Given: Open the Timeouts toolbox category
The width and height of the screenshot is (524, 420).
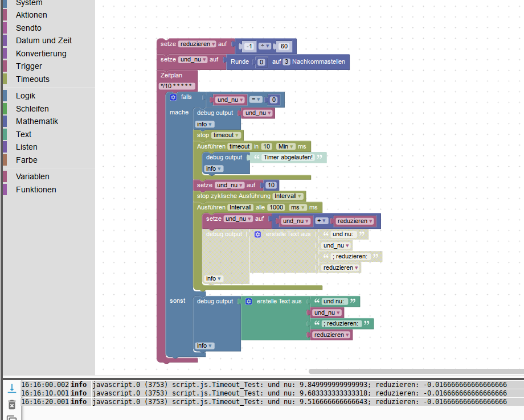Looking at the screenshot, I should tap(33, 80).
